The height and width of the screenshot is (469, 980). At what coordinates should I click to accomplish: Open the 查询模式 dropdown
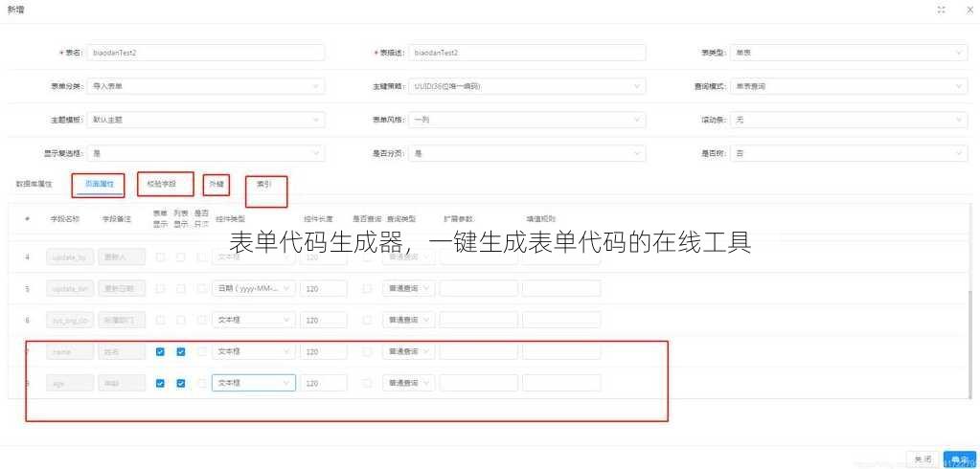[849, 86]
